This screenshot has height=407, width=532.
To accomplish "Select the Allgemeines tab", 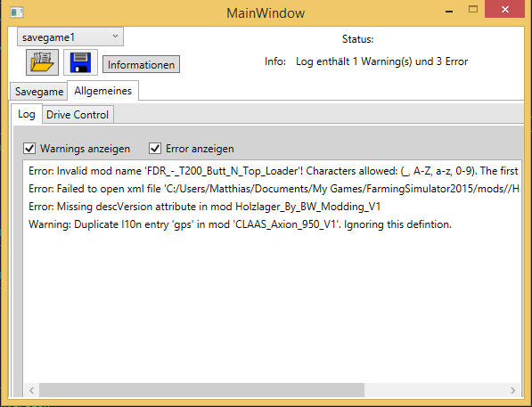I will tap(102, 91).
